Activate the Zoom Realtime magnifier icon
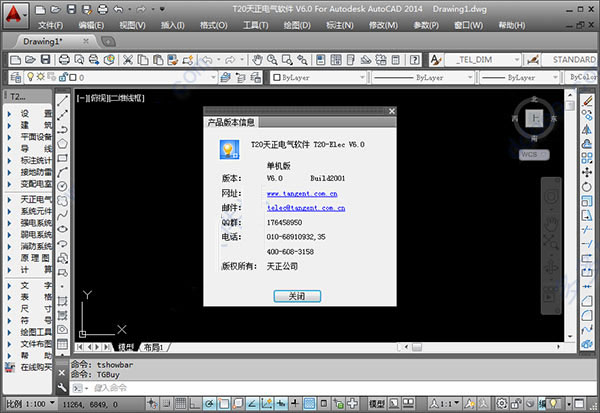The image size is (600, 413). [272, 60]
